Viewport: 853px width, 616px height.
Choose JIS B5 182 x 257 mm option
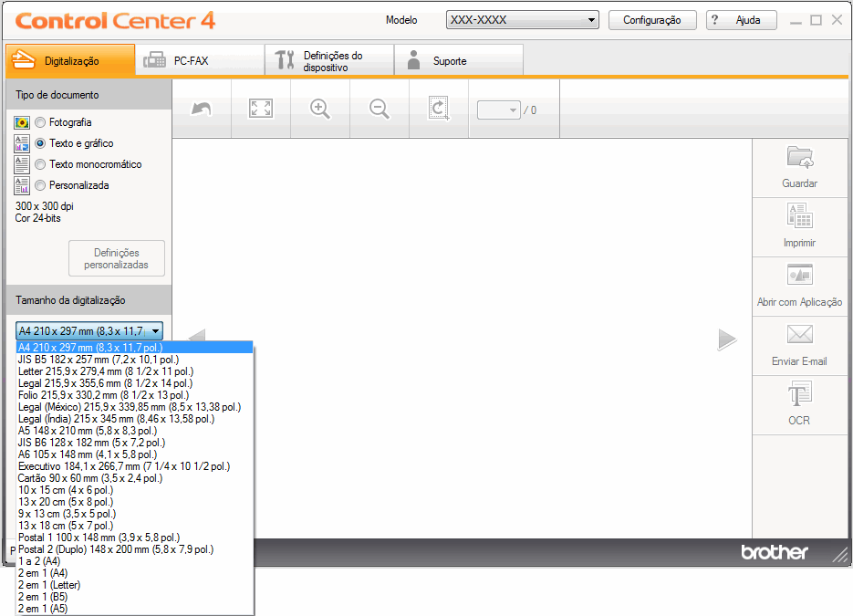pyautogui.click(x=135, y=360)
